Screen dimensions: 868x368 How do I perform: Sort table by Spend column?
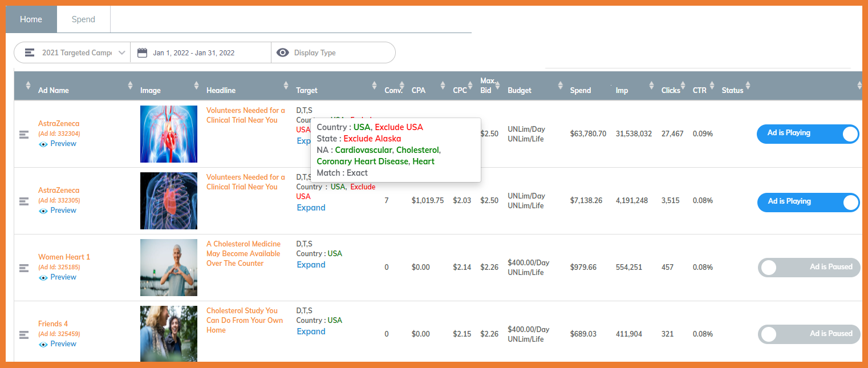point(581,90)
